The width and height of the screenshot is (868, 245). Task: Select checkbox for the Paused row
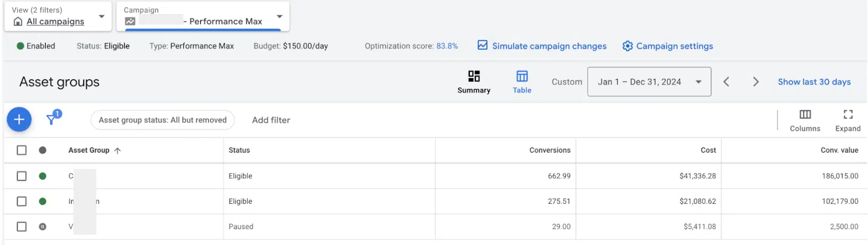point(22,227)
